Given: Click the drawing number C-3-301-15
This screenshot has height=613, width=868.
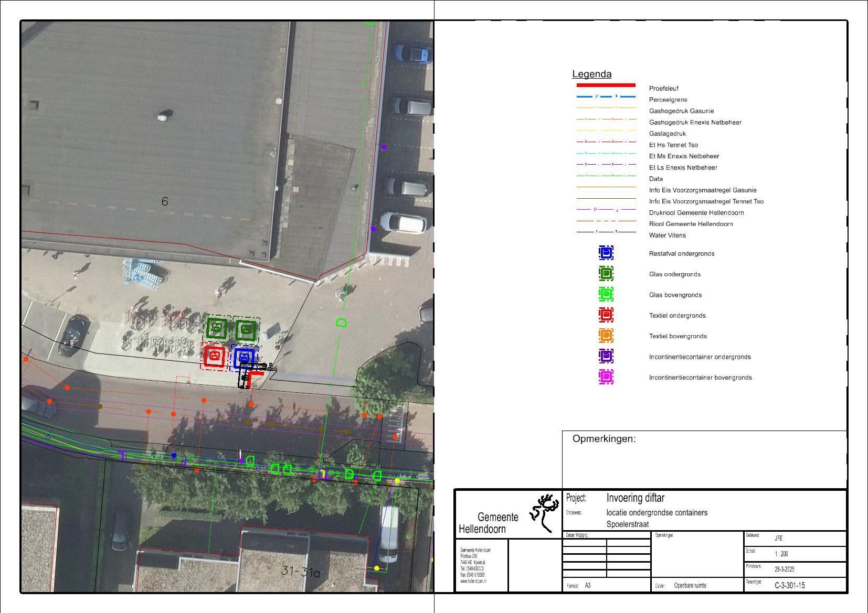Looking at the screenshot, I should point(789,585).
